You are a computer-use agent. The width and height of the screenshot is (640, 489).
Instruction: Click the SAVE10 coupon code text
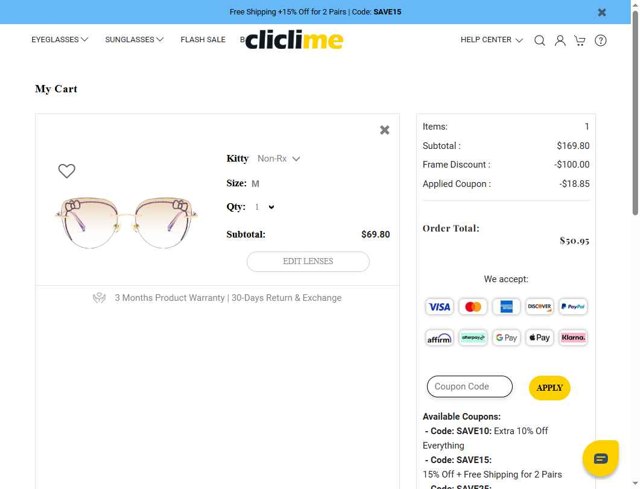(x=474, y=431)
